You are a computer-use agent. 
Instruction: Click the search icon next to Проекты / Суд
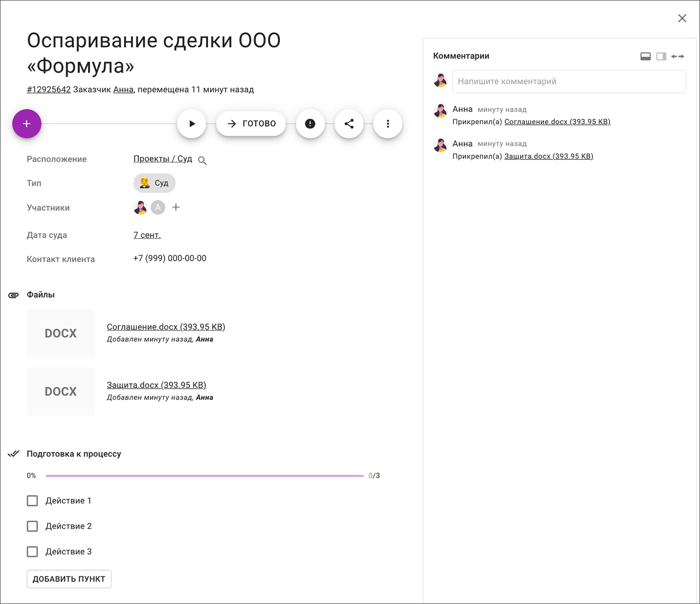pos(202,160)
